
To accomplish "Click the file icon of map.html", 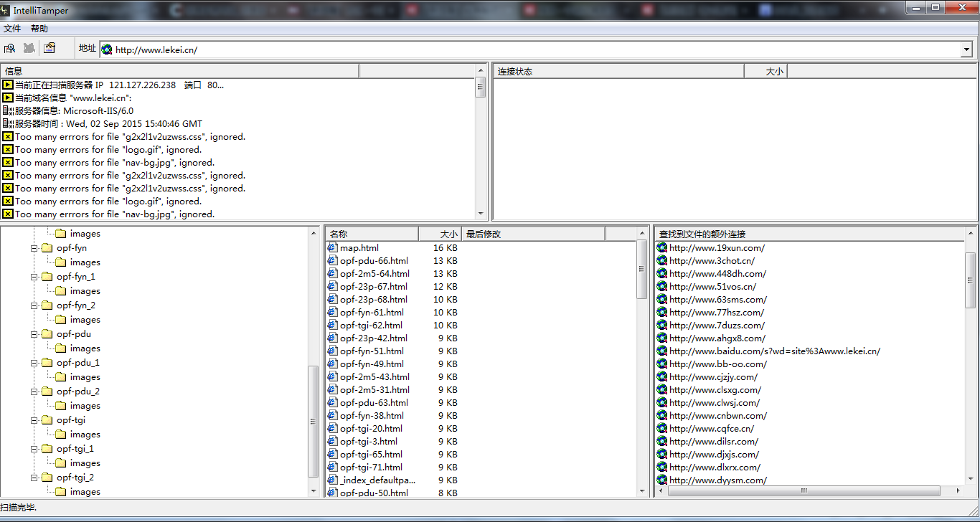I will (x=332, y=247).
